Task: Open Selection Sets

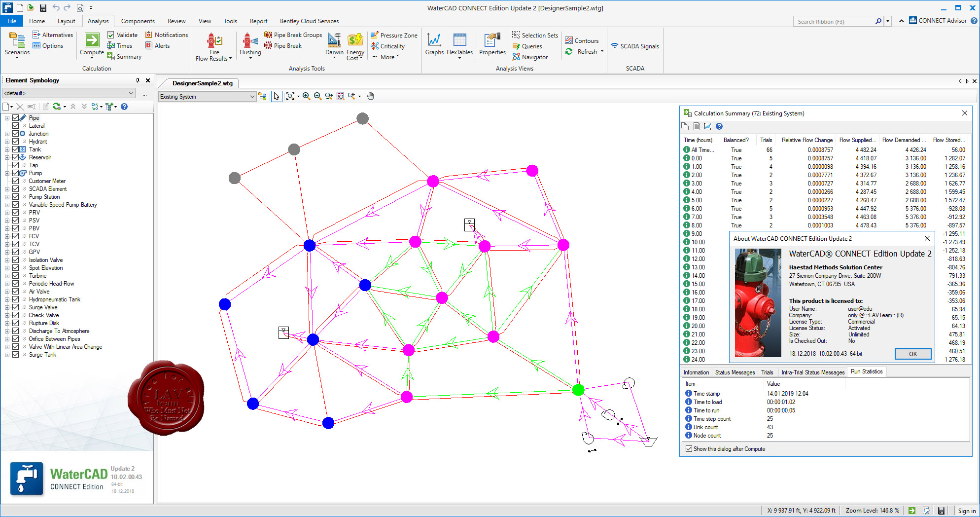Action: coord(535,36)
